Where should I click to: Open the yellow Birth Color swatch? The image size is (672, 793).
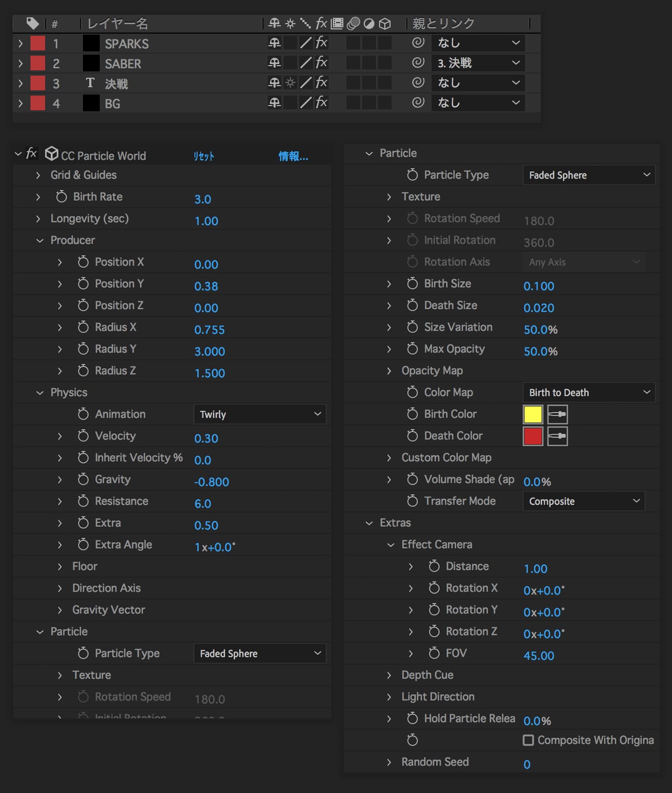point(532,414)
